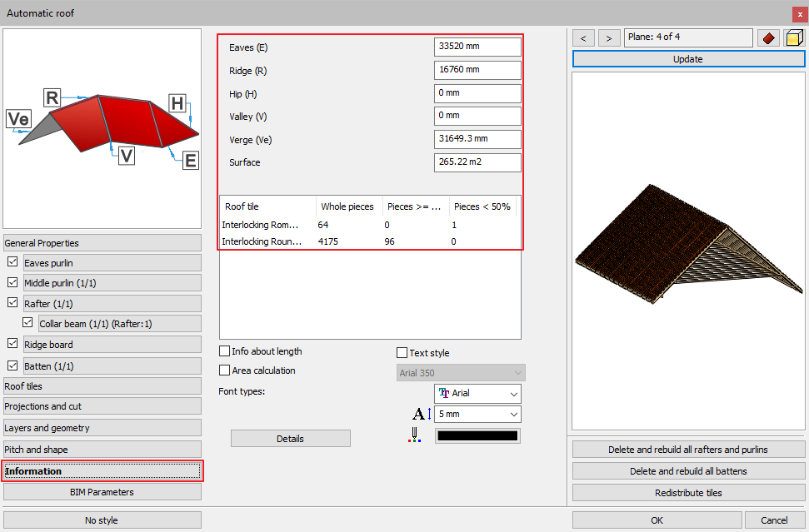Open the No style selector
Image resolution: width=809 pixels, height=532 pixels.
point(102,520)
